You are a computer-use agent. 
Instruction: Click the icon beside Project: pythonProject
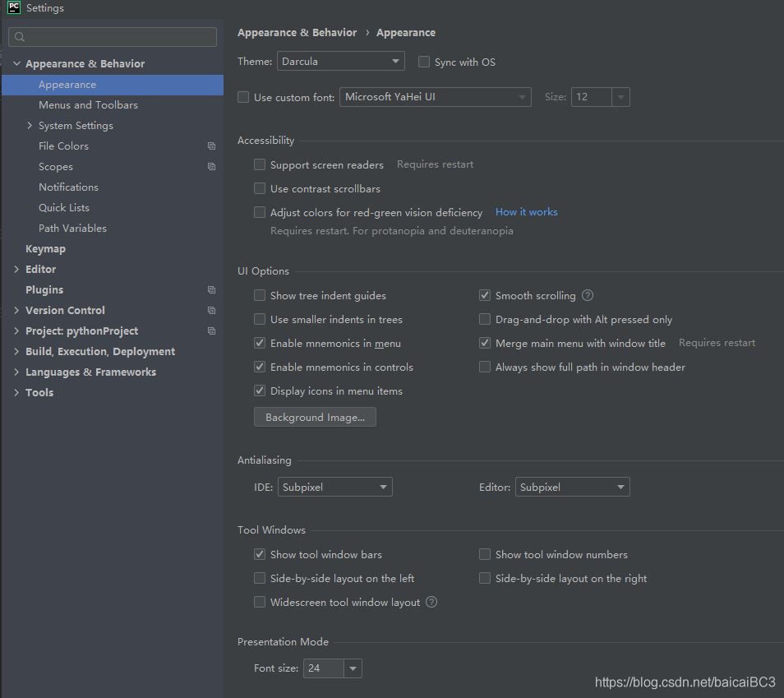coord(211,331)
